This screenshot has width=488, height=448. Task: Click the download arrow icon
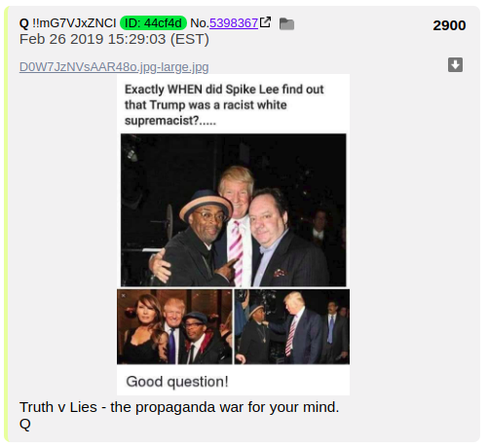(455, 64)
